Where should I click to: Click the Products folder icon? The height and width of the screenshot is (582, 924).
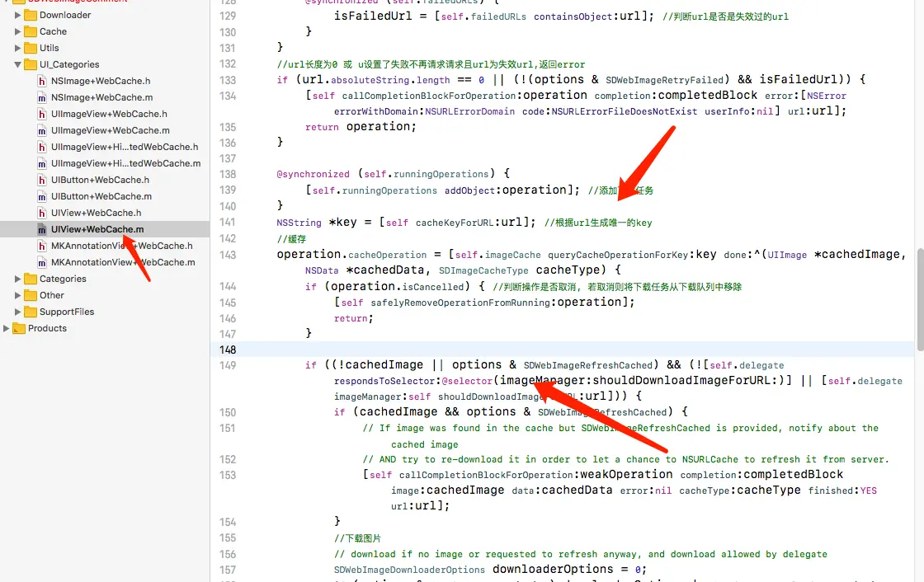[19, 328]
